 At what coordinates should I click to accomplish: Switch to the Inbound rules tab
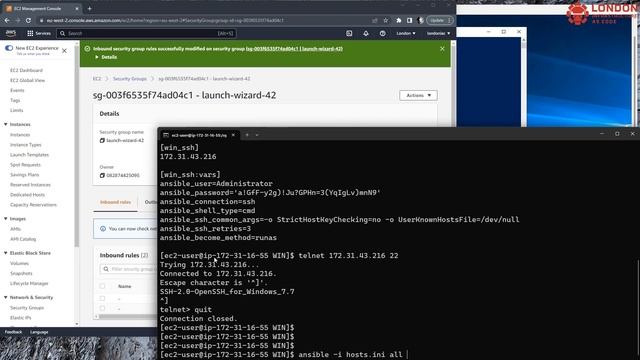(x=116, y=202)
